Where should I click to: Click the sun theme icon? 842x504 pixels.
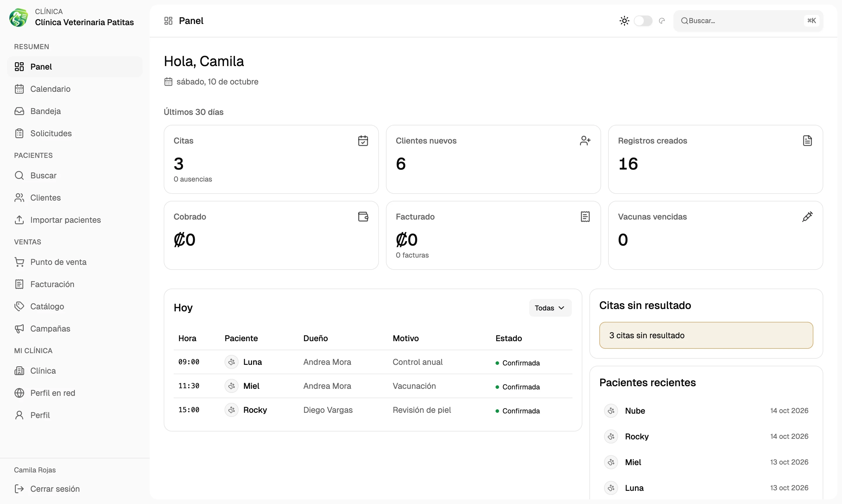click(x=624, y=21)
